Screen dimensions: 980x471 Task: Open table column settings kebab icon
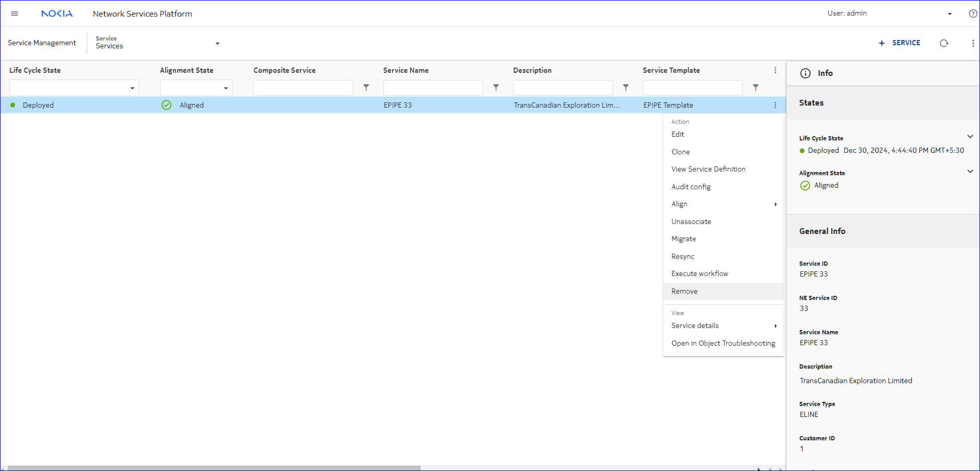coord(775,70)
